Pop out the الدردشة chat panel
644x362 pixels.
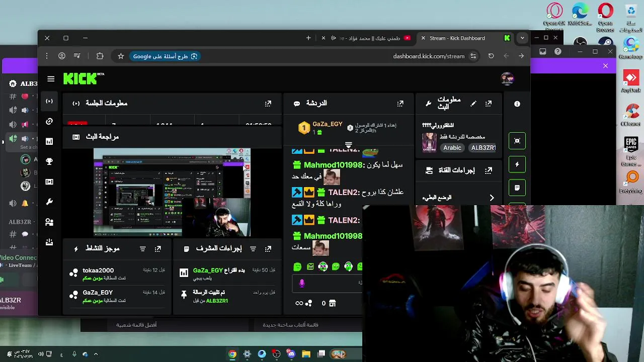point(400,104)
